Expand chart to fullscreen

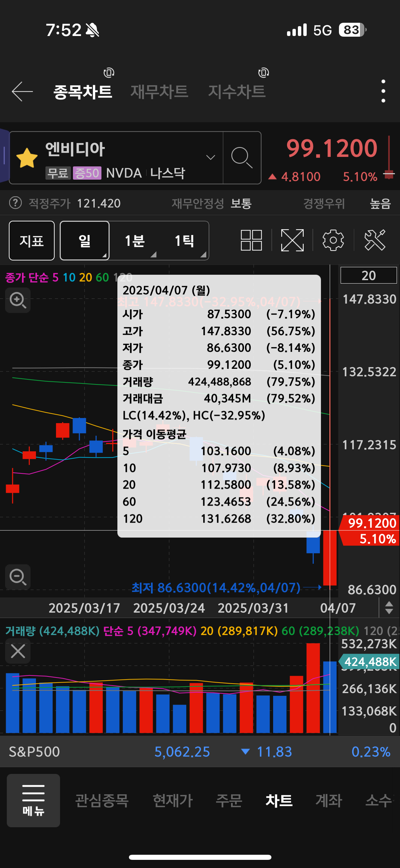tap(292, 240)
